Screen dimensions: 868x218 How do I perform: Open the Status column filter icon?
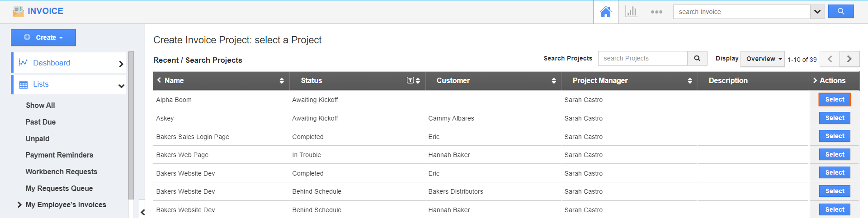(410, 80)
